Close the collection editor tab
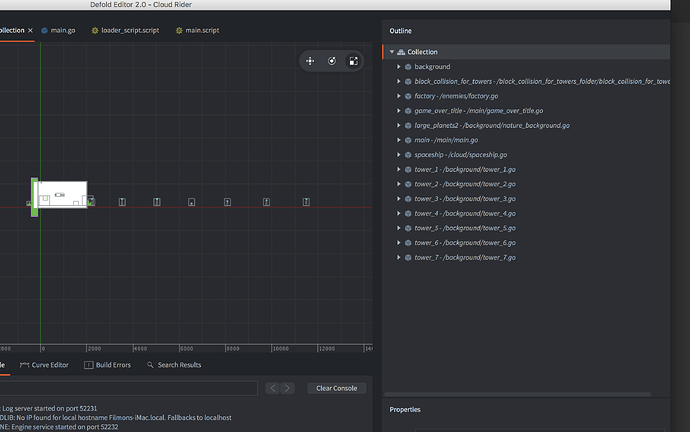 (x=30, y=31)
